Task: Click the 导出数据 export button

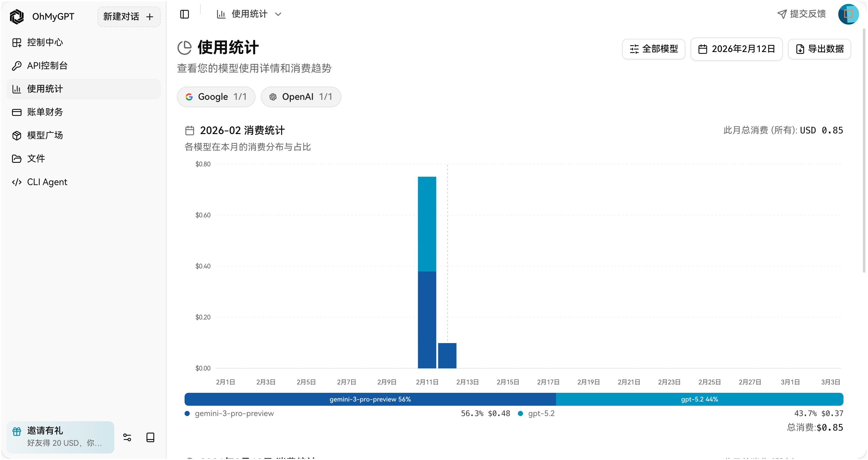Action: pos(820,49)
